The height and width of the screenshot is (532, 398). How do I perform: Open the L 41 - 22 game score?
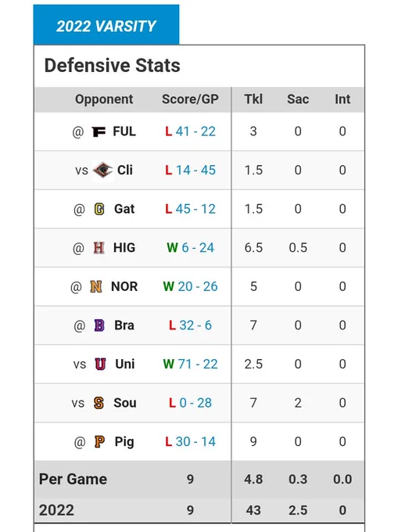[x=190, y=131]
